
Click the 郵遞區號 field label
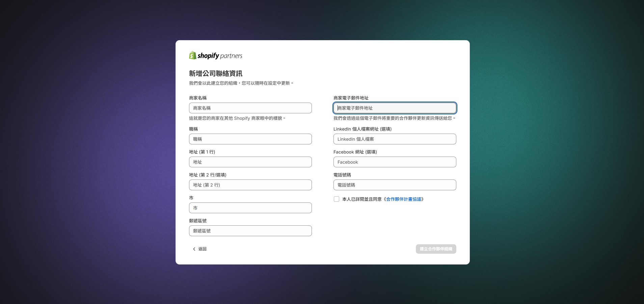pos(198,221)
